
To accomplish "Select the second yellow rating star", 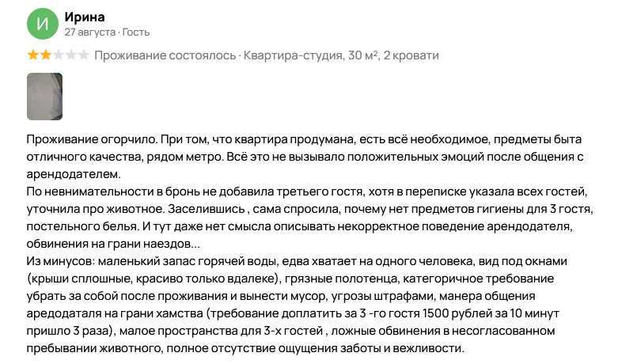I will (44, 55).
